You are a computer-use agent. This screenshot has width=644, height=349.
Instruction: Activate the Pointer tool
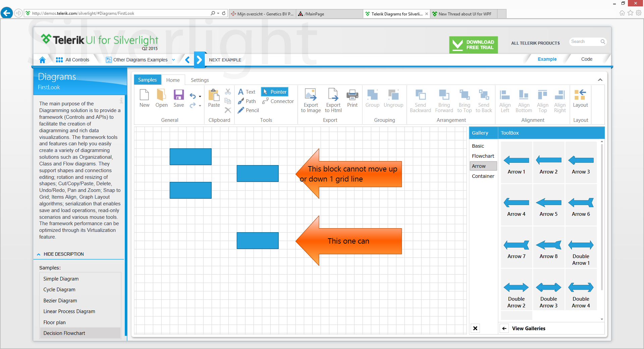click(275, 92)
